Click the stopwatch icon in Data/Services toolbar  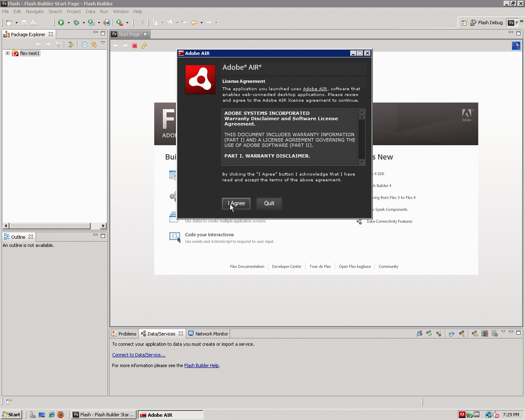tap(452, 333)
